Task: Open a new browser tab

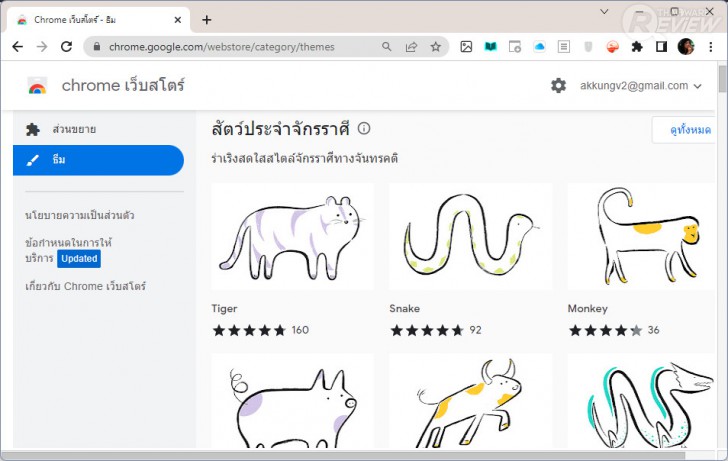Action: 207,19
